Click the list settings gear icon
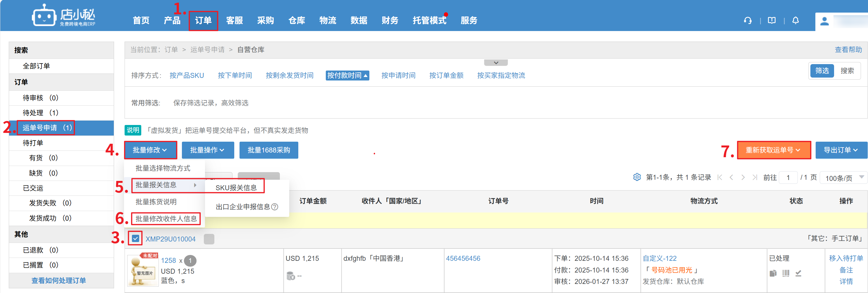 (x=636, y=177)
